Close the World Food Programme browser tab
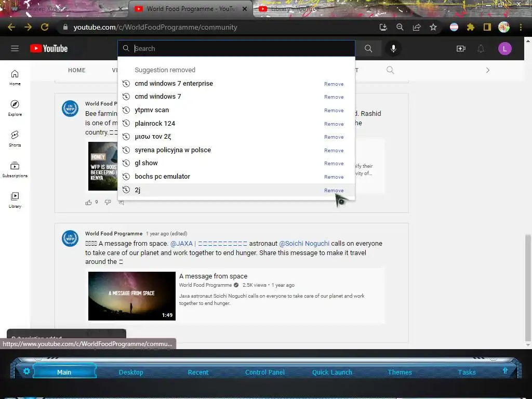The image size is (532, 399). tap(245, 9)
